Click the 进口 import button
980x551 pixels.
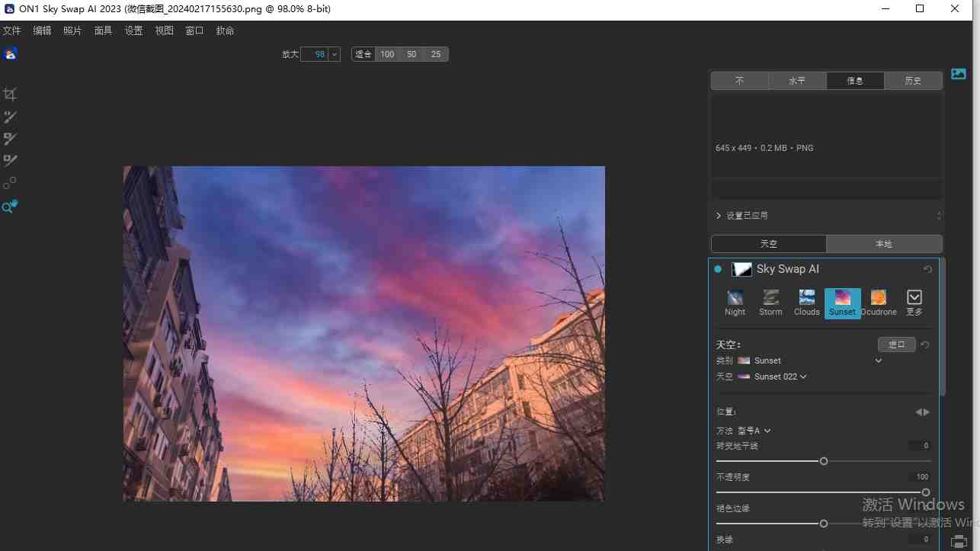click(x=896, y=344)
